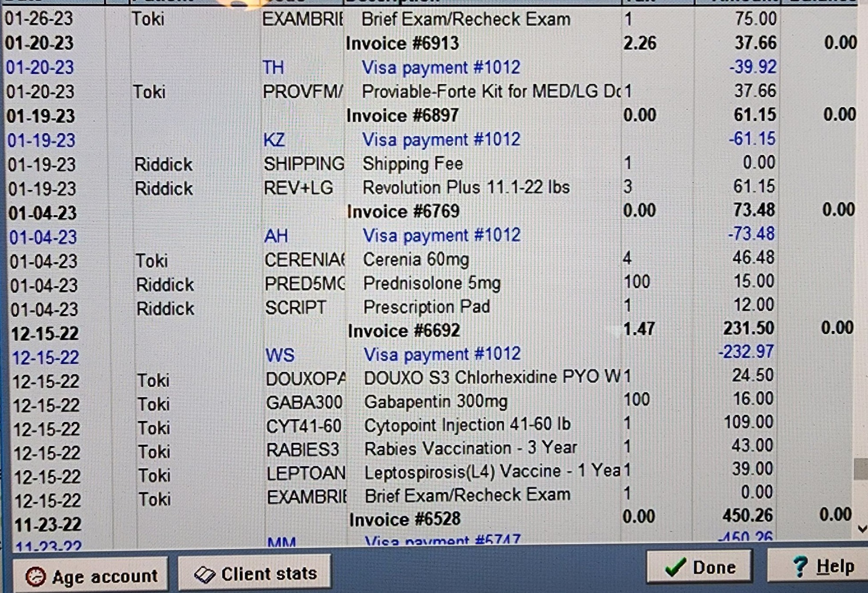Image resolution: width=868 pixels, height=593 pixels.
Task: Click the 2.26 tax value on Invoice #6913
Action: (x=640, y=43)
